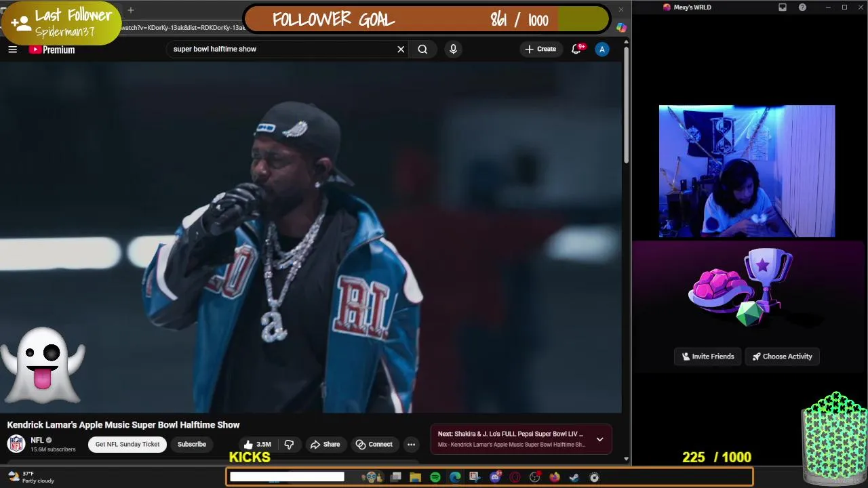Open Firefox from the taskbar
Screen dimensions: 868x488
click(555, 477)
